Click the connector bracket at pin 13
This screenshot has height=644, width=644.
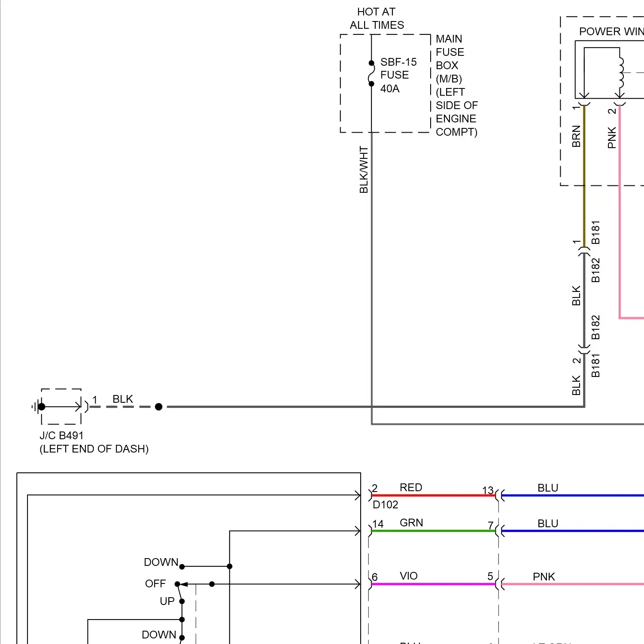tap(499, 495)
